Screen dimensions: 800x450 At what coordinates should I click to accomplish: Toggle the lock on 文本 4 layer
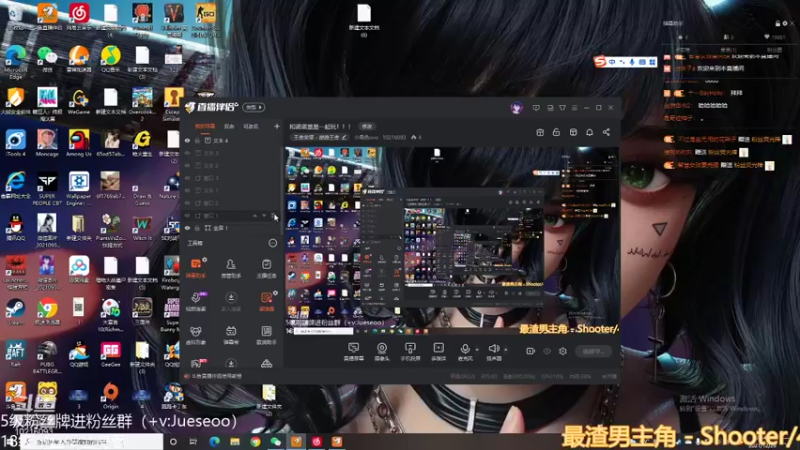(197, 140)
